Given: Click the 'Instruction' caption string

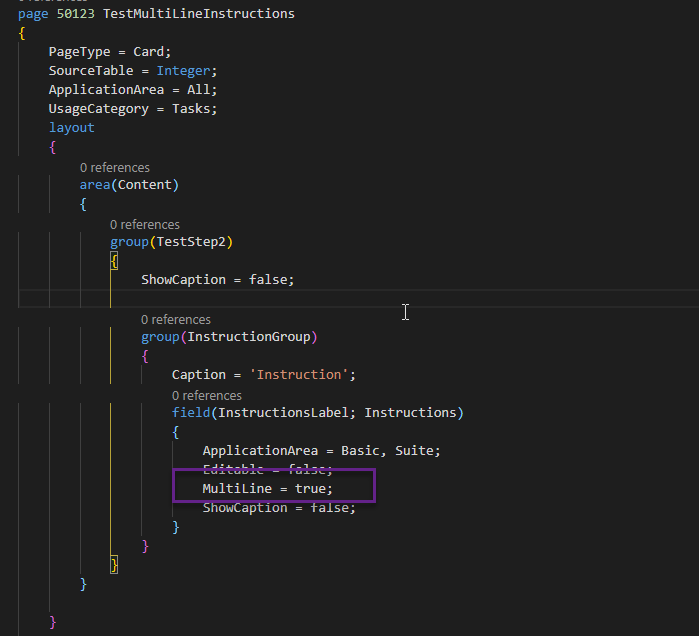Looking at the screenshot, I should 302,375.
